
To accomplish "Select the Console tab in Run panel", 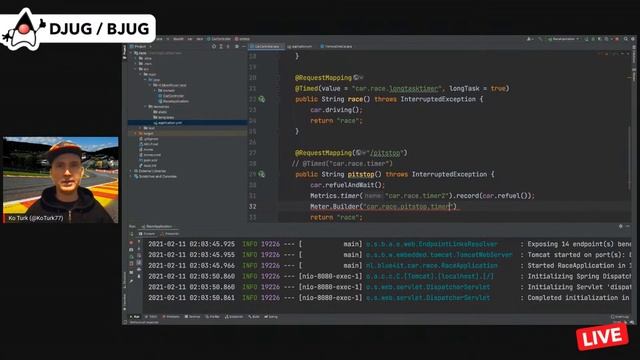I will click(147, 234).
